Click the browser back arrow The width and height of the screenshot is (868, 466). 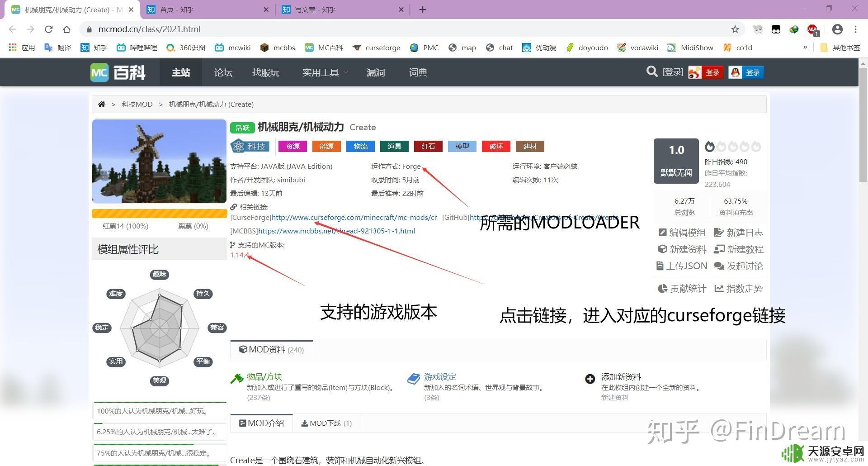(12, 29)
